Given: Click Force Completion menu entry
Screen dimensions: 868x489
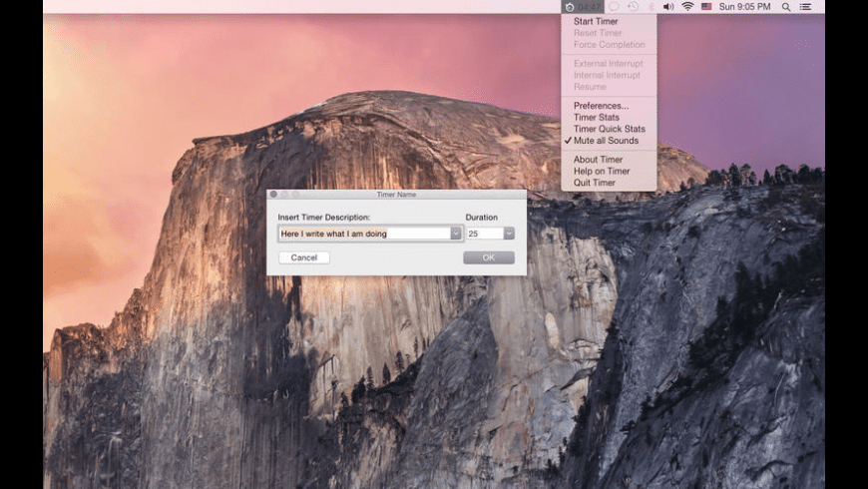Looking at the screenshot, I should tap(609, 44).
